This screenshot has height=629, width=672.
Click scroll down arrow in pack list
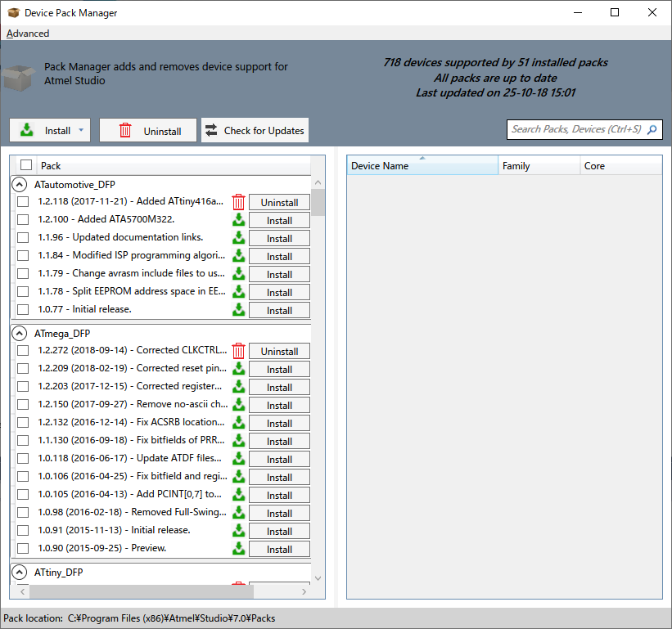(x=318, y=578)
